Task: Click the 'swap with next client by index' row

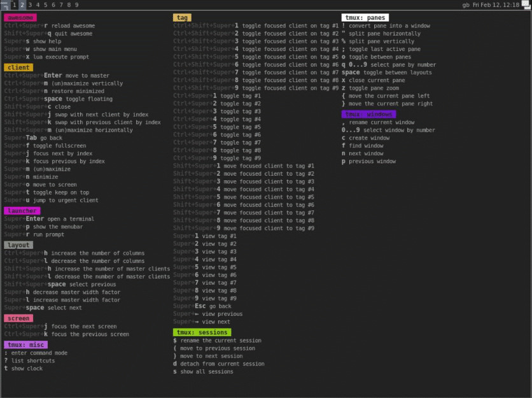Action: tap(76, 115)
